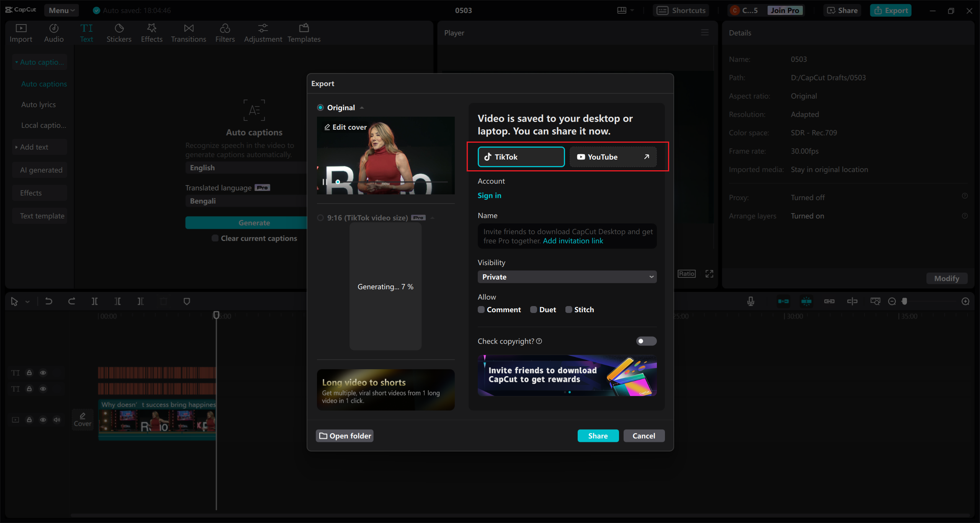Lock the main video track

click(29, 420)
